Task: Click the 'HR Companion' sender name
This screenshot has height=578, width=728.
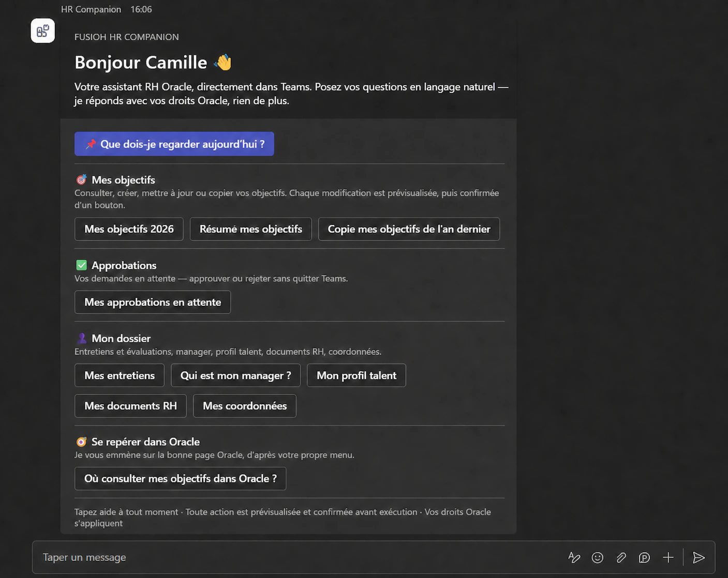Action: point(91,9)
